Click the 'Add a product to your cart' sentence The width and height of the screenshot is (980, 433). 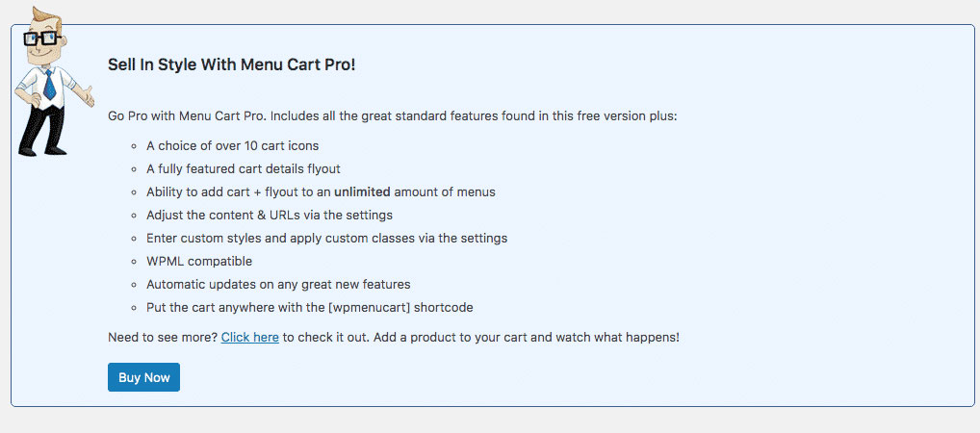pos(549,338)
